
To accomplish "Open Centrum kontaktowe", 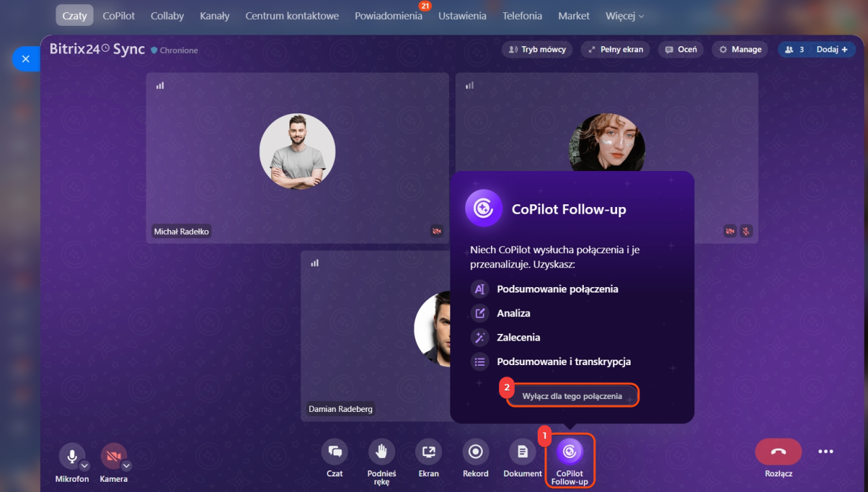I will pyautogui.click(x=292, y=16).
